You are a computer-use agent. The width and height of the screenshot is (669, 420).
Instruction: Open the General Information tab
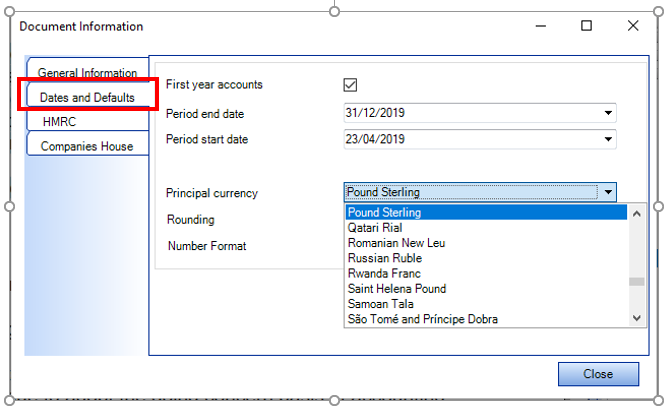point(87,73)
